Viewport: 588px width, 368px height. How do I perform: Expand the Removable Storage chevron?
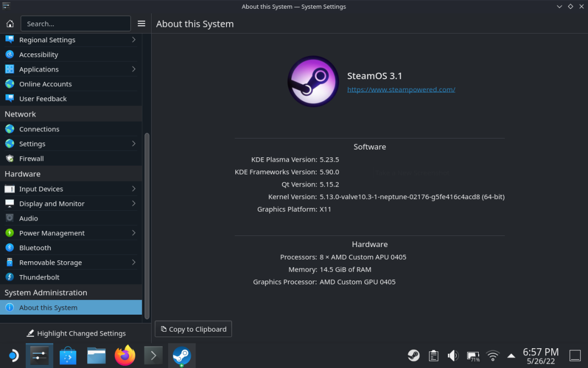click(134, 262)
